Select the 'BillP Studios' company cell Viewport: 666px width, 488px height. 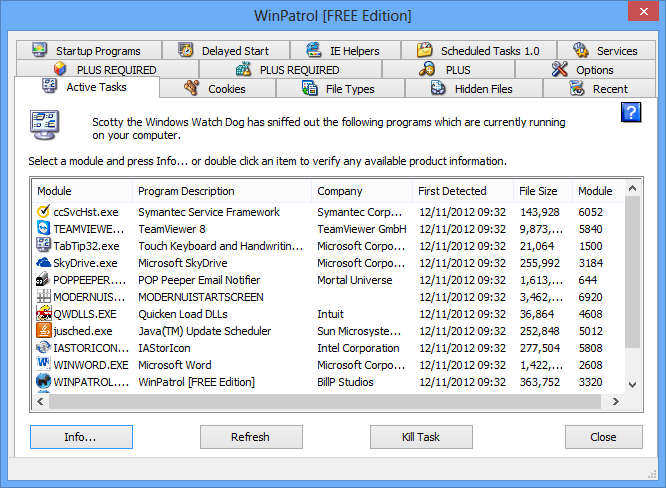coord(345,382)
